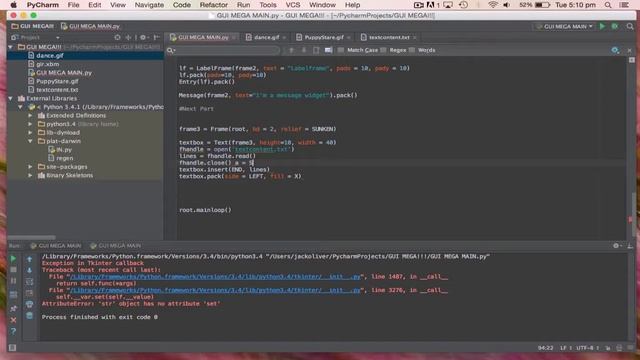Open the Navigate menu
Image resolution: width=640 pixels, height=360 pixels.
coord(149,5)
